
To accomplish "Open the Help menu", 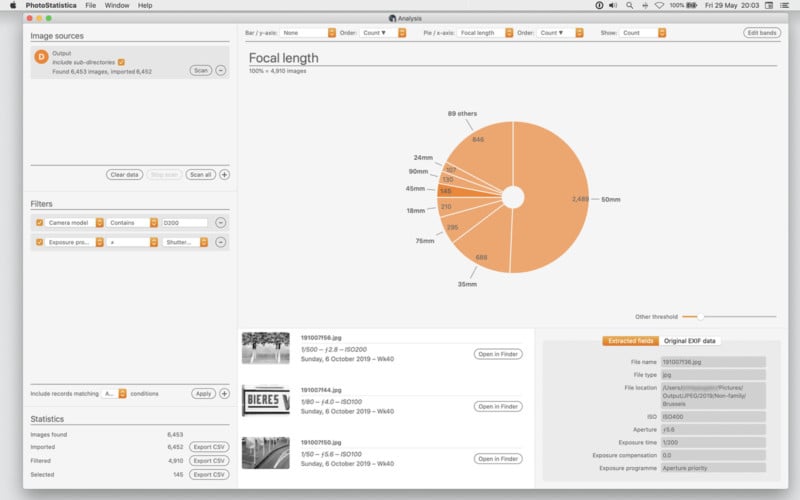I will coord(145,5).
